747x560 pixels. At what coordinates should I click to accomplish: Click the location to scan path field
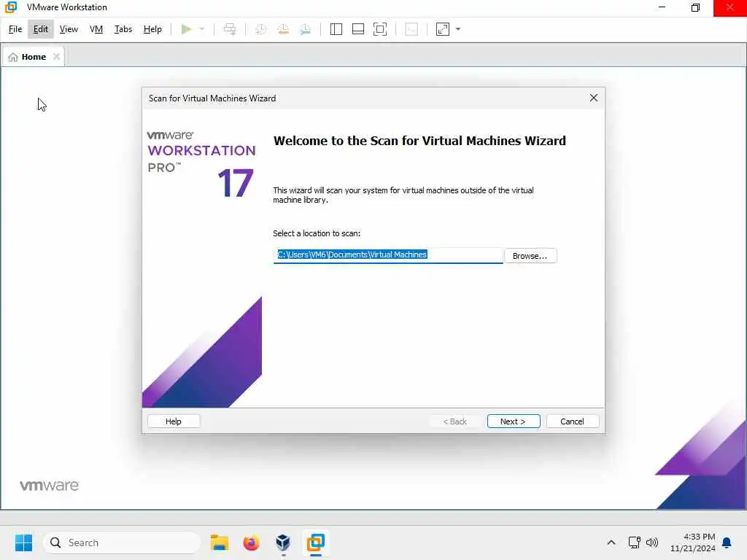388,255
